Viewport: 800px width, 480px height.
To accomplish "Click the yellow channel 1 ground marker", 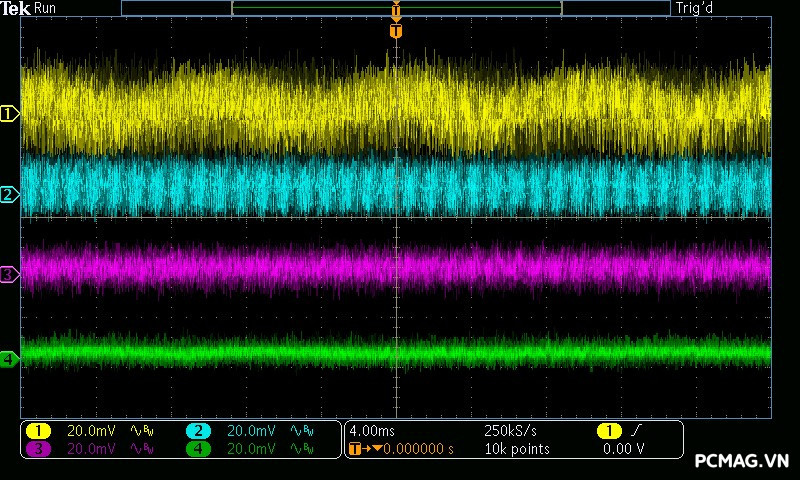I will [10, 114].
